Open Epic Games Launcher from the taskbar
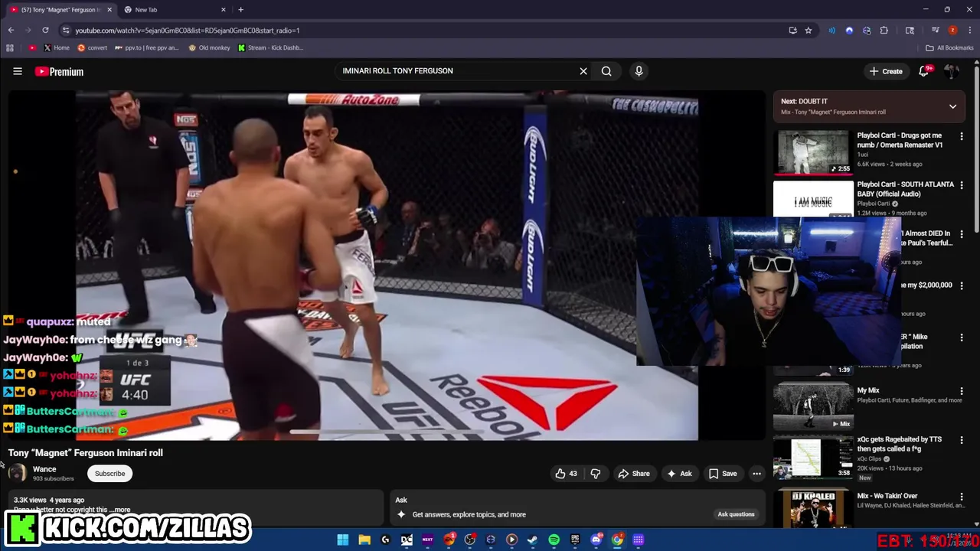The height and width of the screenshot is (551, 980). (575, 540)
